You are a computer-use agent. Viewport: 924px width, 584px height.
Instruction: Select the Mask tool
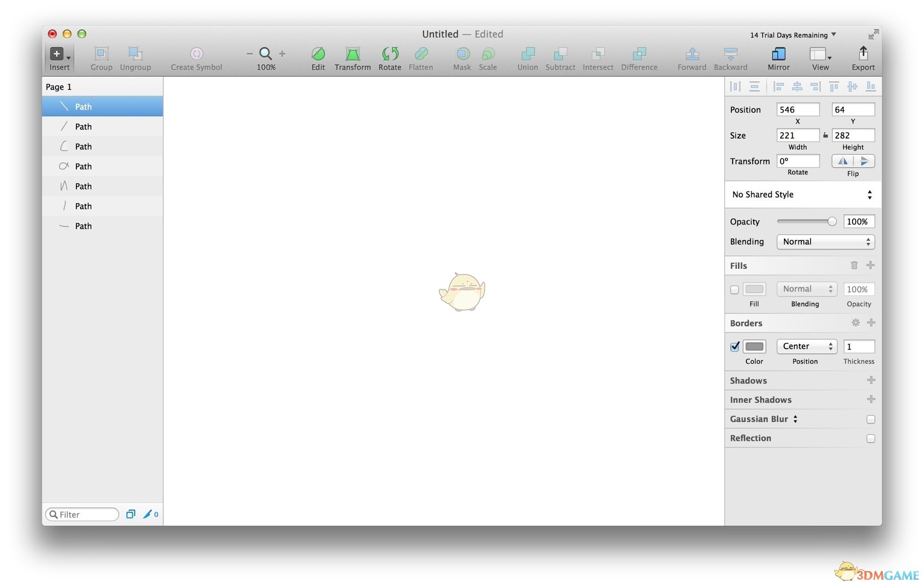(462, 58)
